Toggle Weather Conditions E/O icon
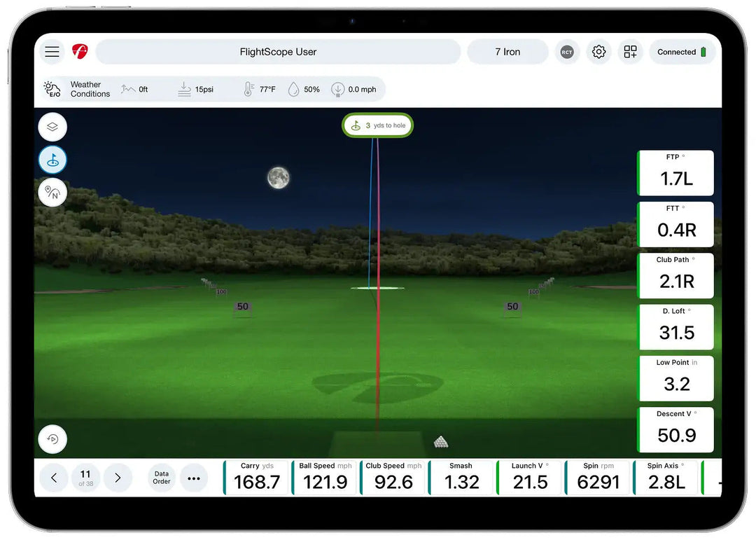 [52, 89]
